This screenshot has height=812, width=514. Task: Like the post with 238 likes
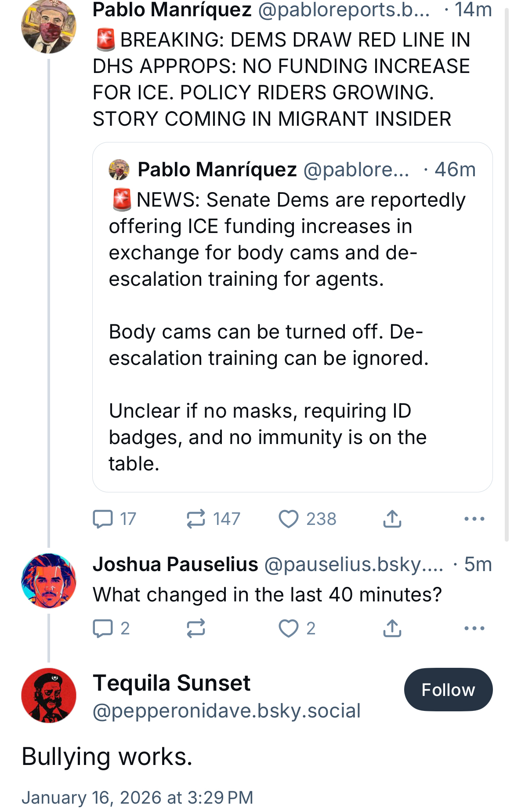289,519
